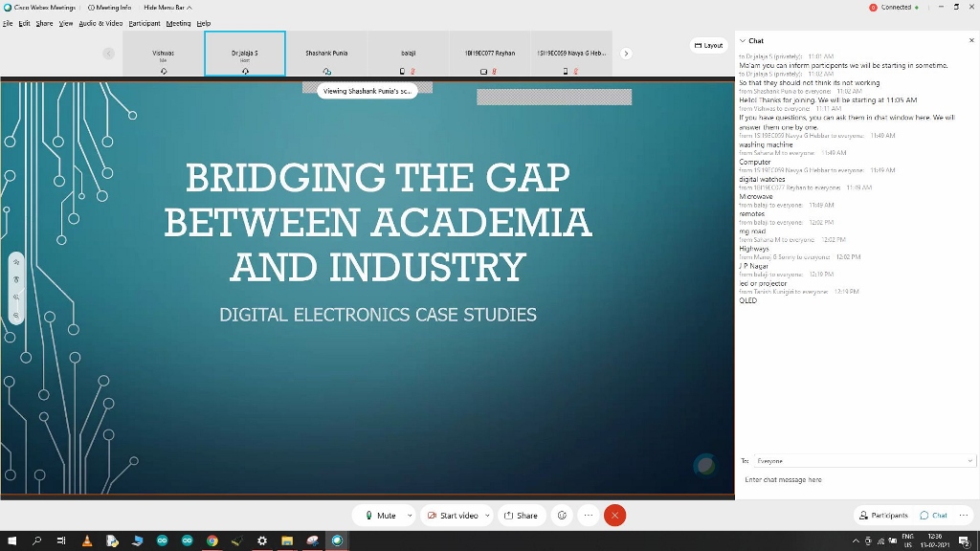980x551 pixels.
Task: Open the Audio & Video menu
Action: pyautogui.click(x=100, y=23)
